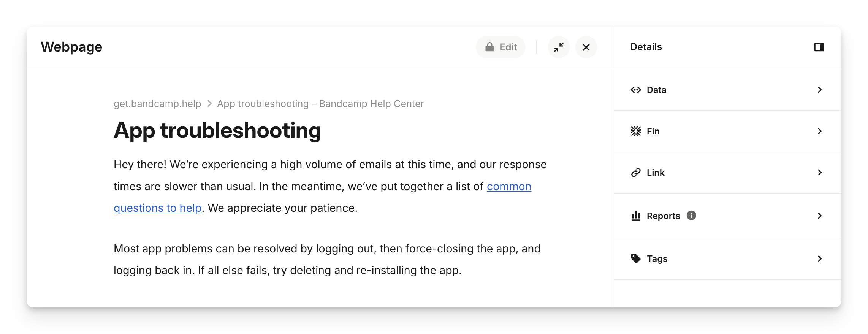This screenshot has height=334, width=868.
Task: Click the Data code-brackets icon
Action: tap(636, 90)
